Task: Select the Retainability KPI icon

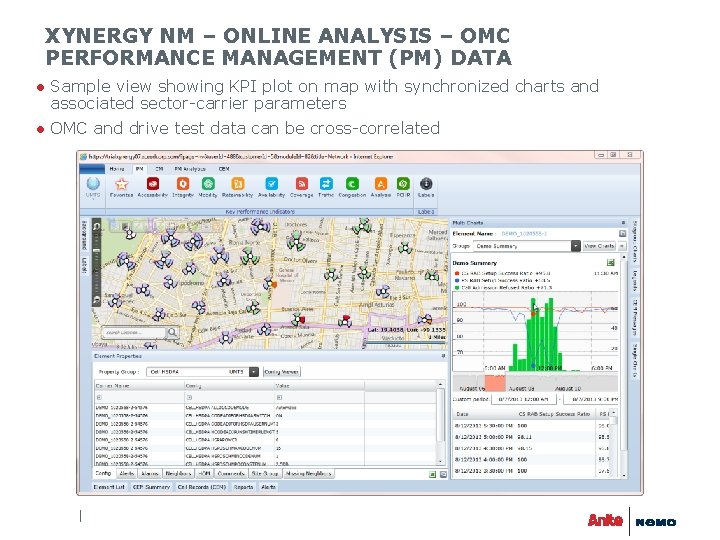Action: (x=238, y=184)
